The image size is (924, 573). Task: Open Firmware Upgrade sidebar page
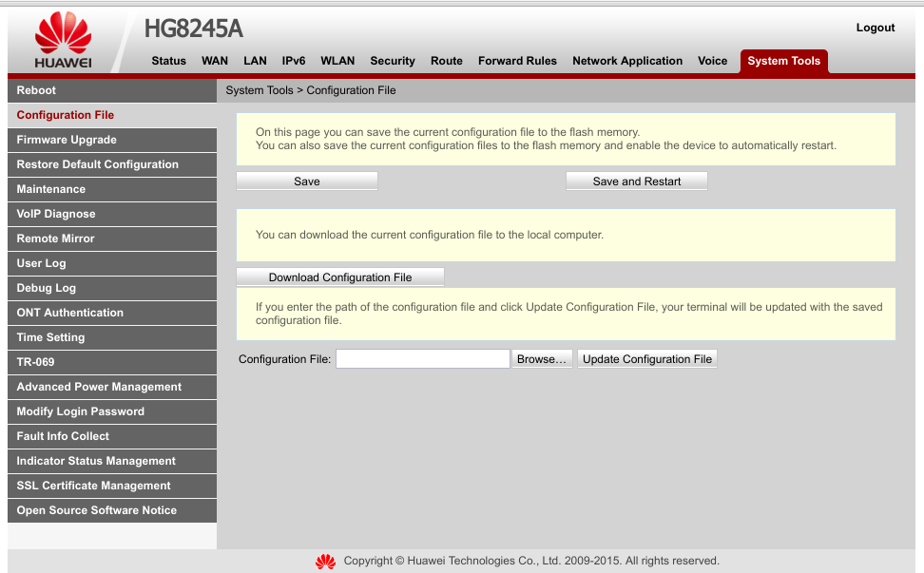[x=112, y=140]
